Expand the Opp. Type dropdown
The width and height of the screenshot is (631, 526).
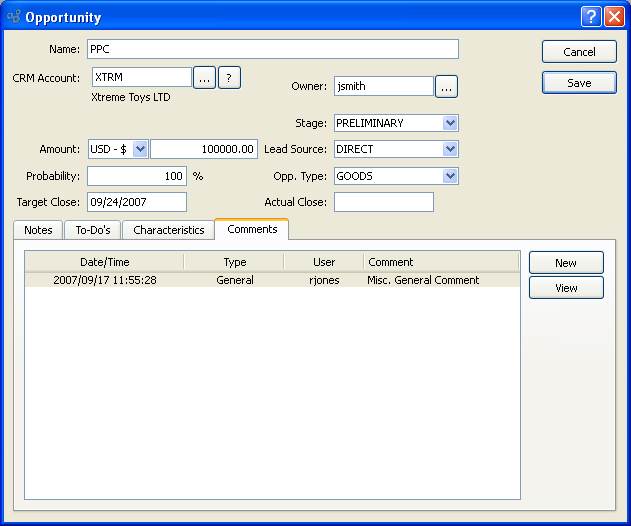pos(450,176)
